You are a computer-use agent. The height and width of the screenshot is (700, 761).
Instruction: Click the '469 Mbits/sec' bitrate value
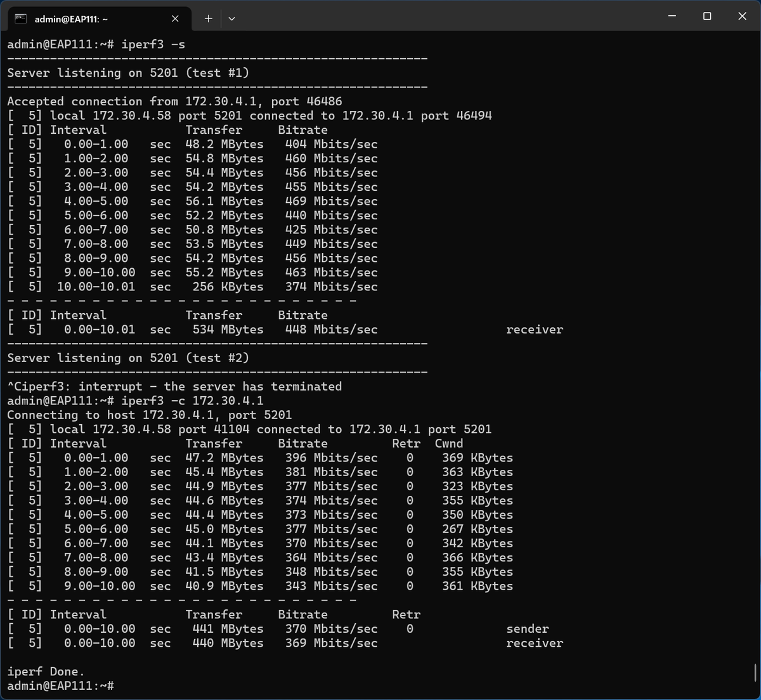coord(331,201)
